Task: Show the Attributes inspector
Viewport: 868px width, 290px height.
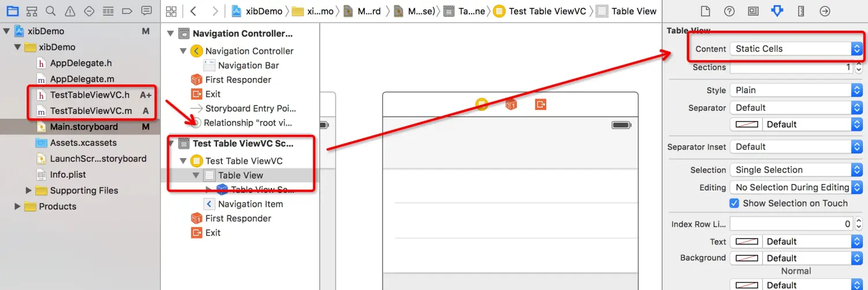Action: pyautogui.click(x=777, y=11)
